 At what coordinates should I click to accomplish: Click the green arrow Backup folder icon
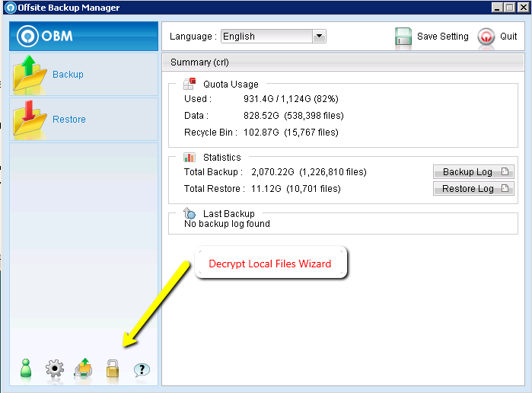click(30, 75)
